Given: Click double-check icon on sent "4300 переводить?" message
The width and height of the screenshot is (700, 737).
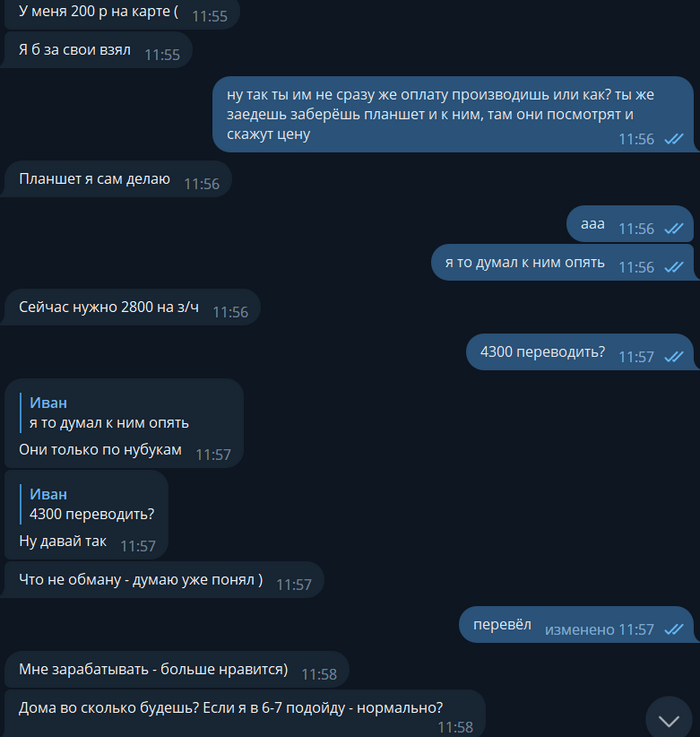Looking at the screenshot, I should [x=673, y=357].
